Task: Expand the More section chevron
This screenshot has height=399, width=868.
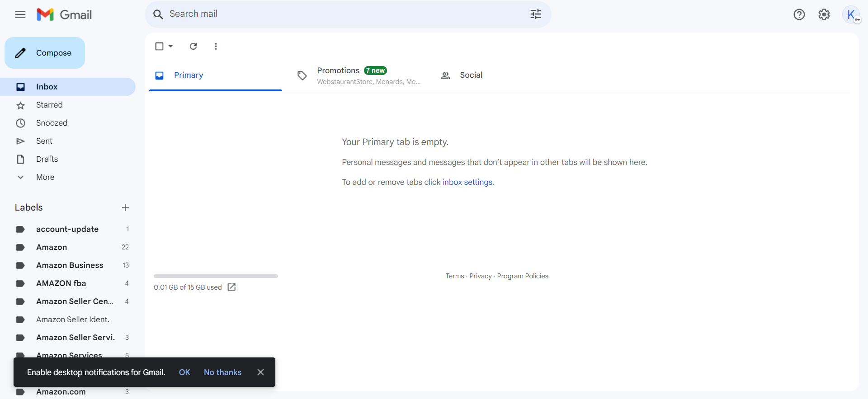Action: (x=20, y=177)
